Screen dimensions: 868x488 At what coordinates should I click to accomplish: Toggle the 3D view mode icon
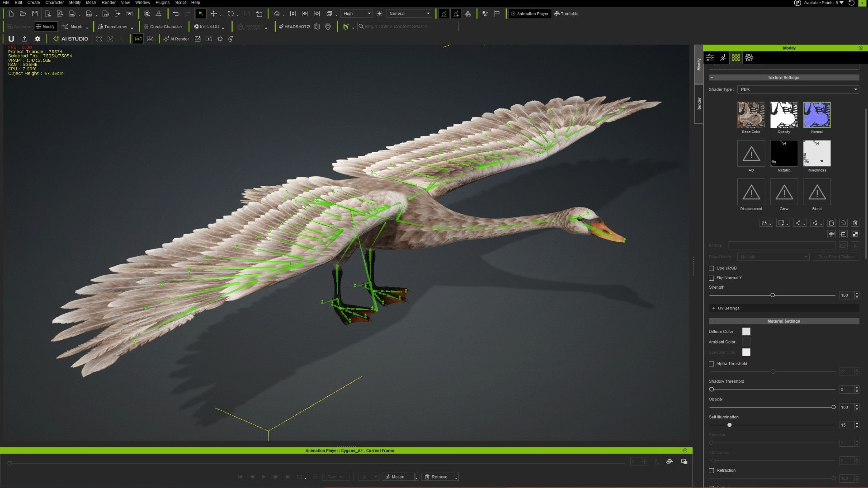pyautogui.click(x=138, y=39)
